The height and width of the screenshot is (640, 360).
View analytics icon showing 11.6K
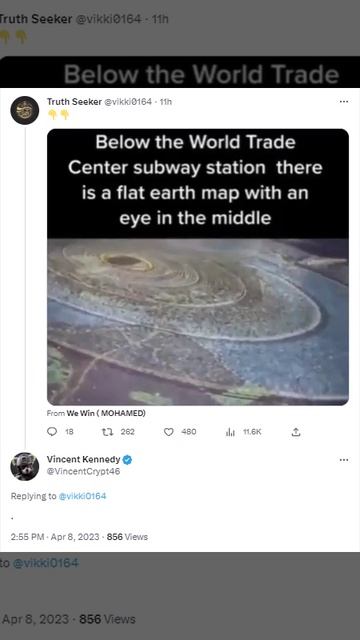click(230, 432)
